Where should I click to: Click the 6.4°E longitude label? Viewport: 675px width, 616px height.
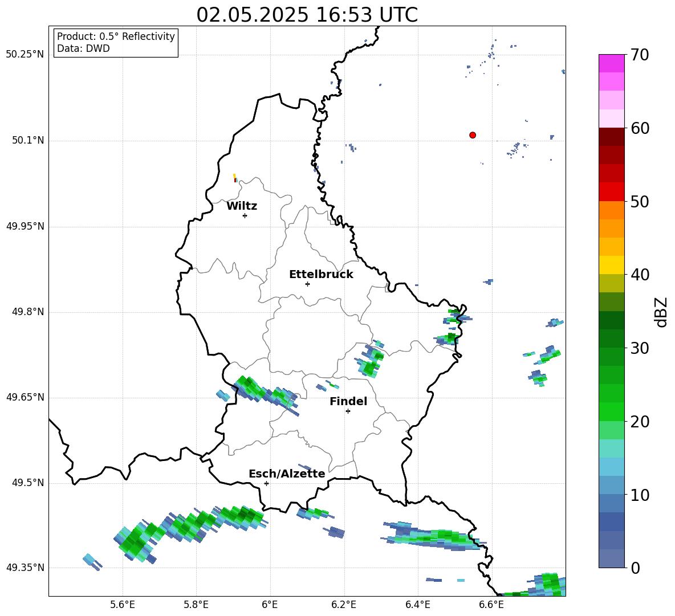(x=417, y=605)
